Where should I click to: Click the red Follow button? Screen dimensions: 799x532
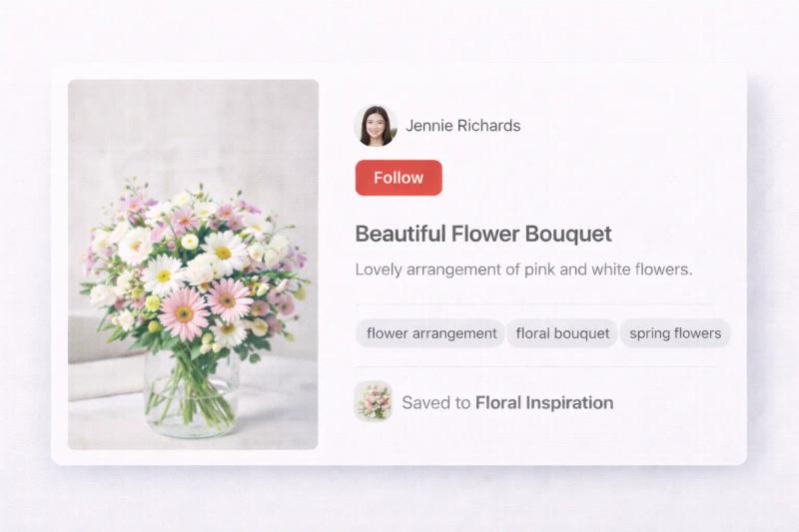399,178
